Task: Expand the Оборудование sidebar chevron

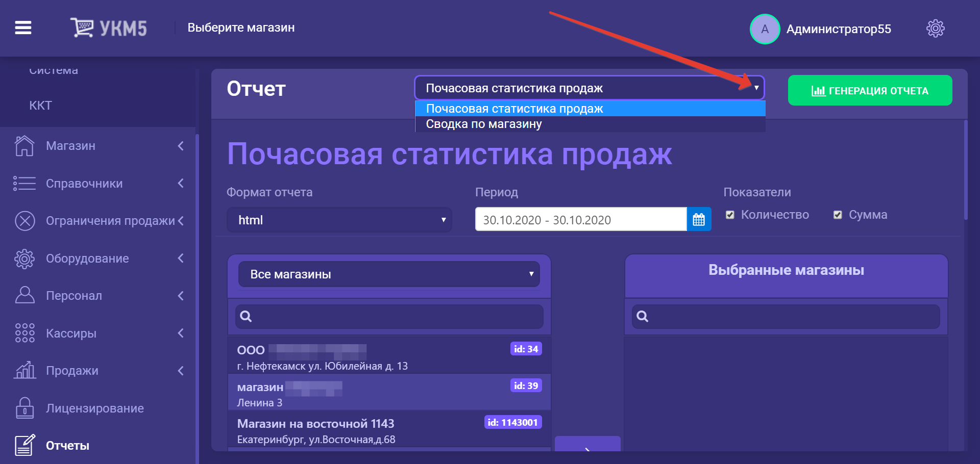Action: point(181,258)
